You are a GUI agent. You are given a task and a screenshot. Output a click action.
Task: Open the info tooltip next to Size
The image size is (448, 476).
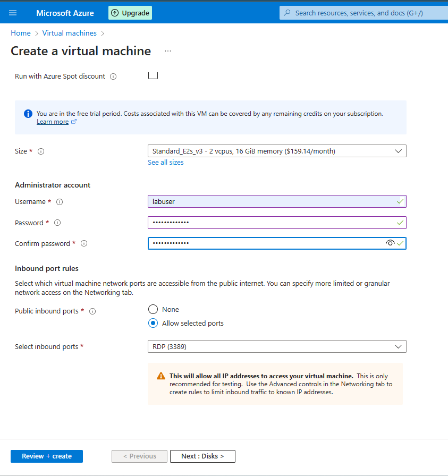[40, 151]
